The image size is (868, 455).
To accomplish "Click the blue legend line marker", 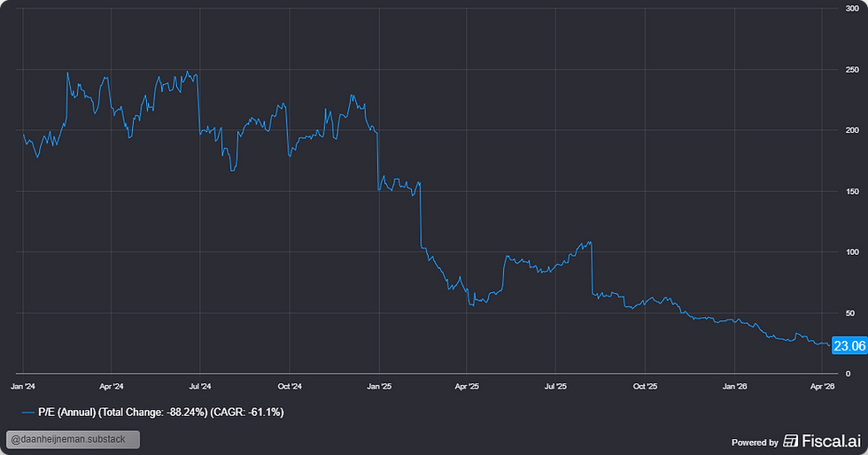I will [27, 413].
